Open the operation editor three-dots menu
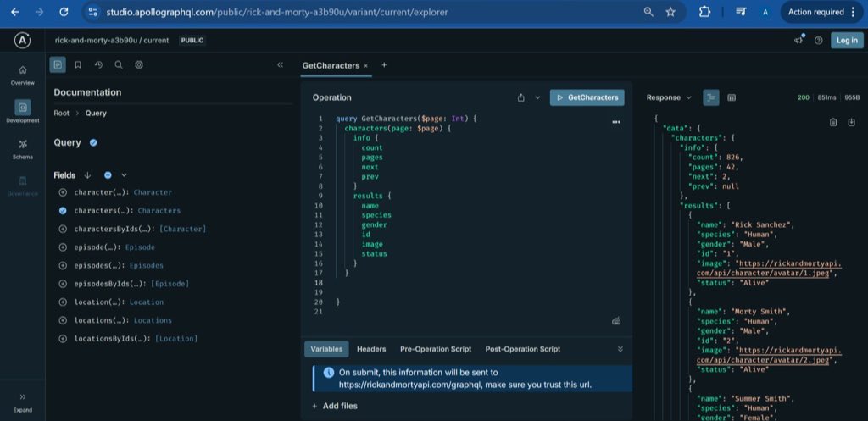 pos(616,122)
